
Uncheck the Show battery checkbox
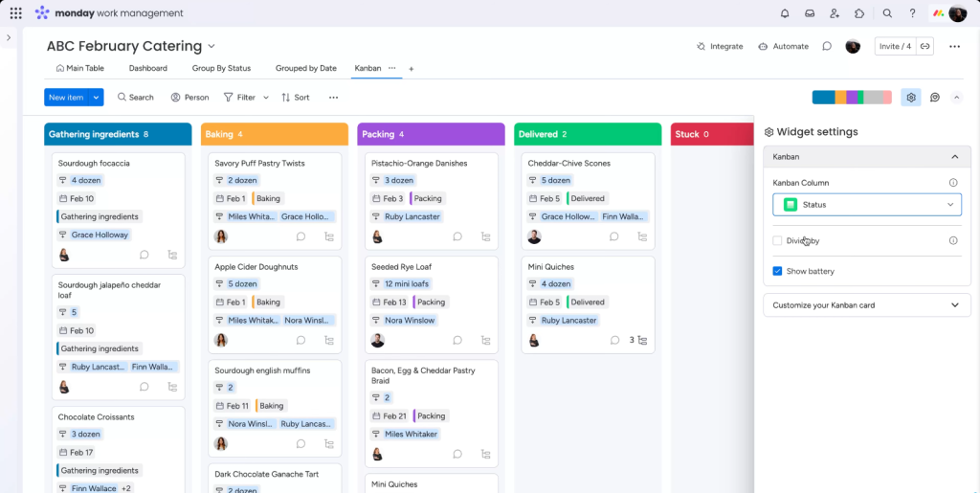tap(778, 271)
